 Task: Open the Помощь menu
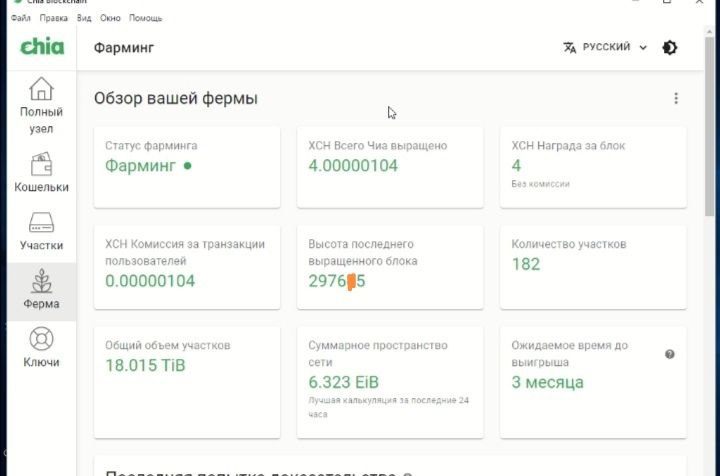coord(146,18)
